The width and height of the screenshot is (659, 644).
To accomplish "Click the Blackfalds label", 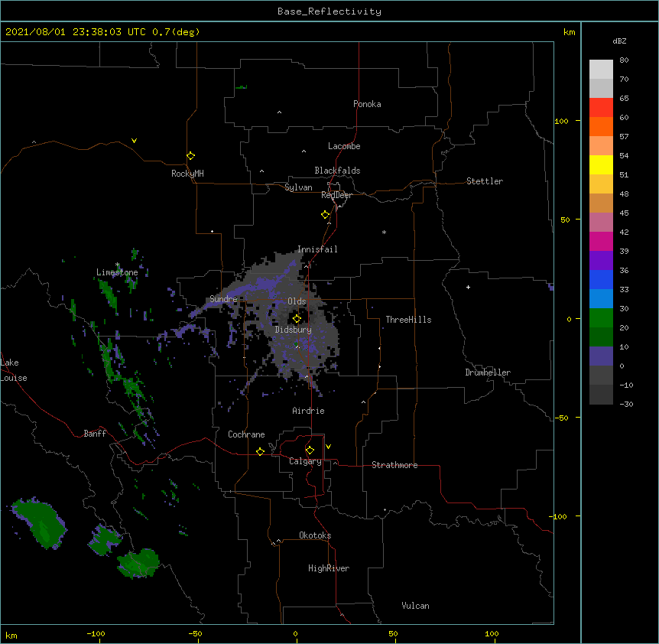I will click(x=337, y=171).
